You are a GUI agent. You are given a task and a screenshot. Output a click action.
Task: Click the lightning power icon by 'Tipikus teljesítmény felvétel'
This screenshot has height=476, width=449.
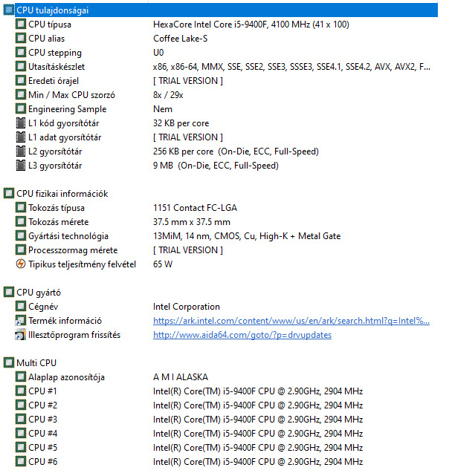click(21, 264)
